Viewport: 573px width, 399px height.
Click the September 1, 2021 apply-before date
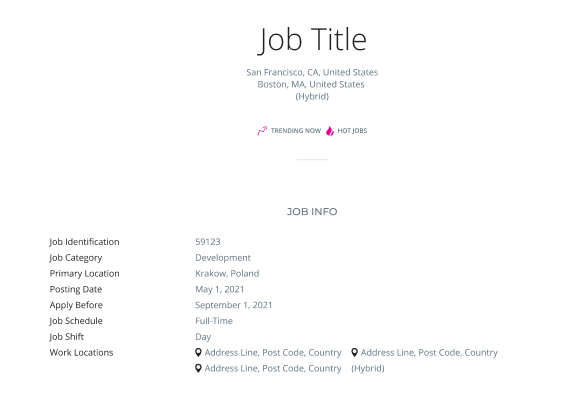coord(234,305)
